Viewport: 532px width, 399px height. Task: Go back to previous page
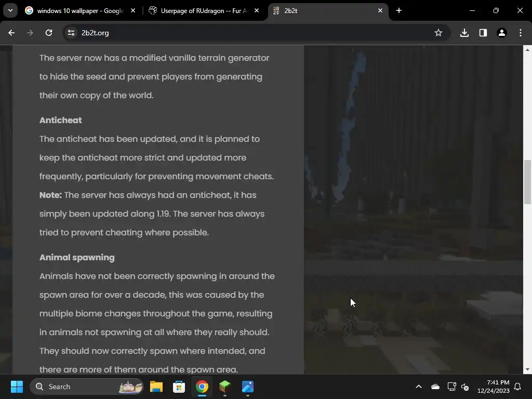point(11,33)
